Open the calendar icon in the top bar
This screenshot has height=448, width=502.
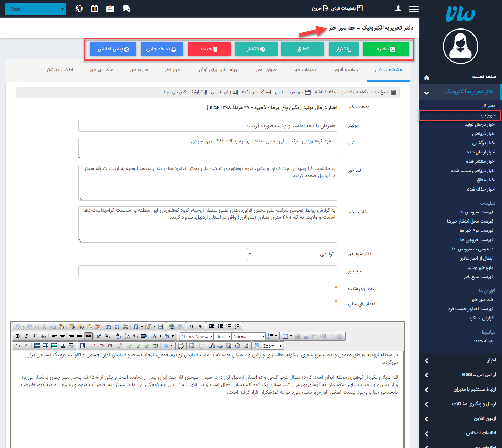point(94,8)
